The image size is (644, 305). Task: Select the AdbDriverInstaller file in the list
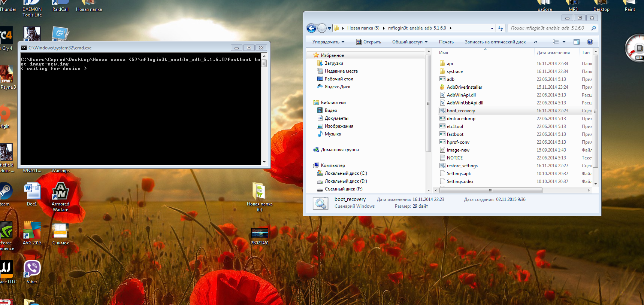tap(464, 87)
